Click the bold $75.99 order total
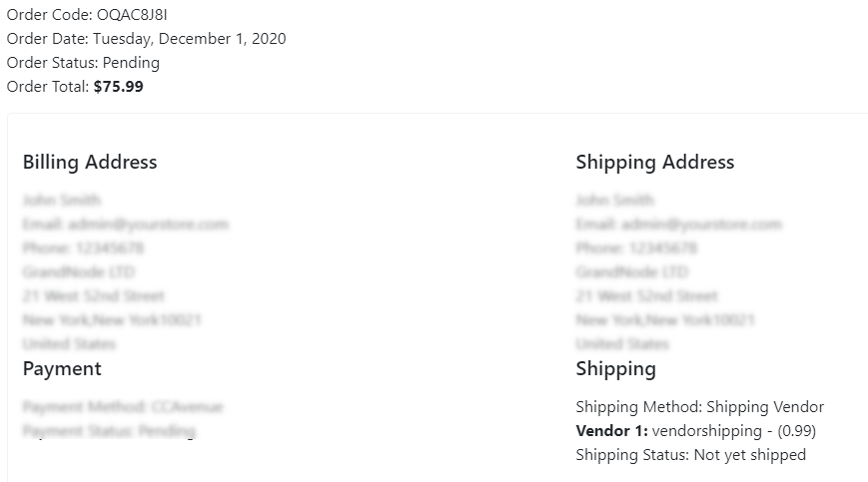868x482 pixels. (119, 87)
